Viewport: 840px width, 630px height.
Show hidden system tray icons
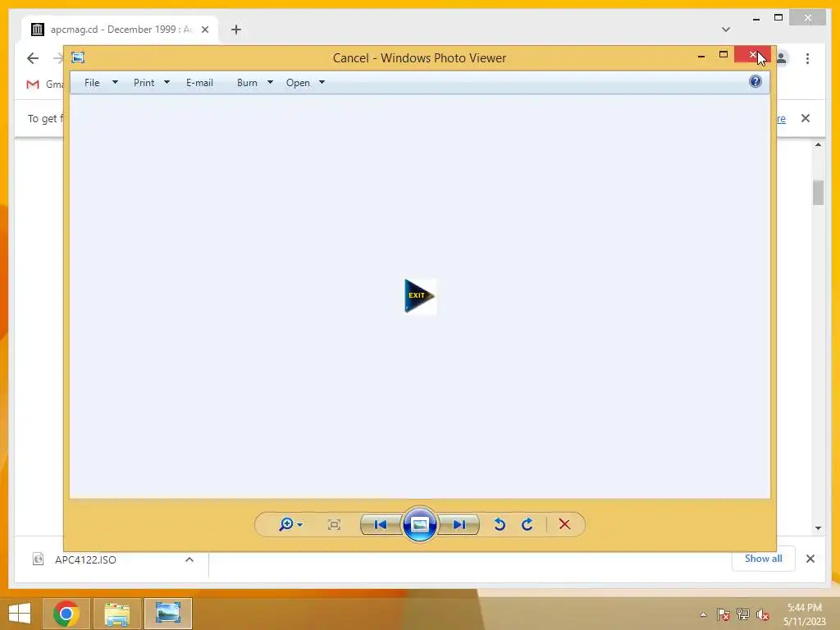coord(703,614)
